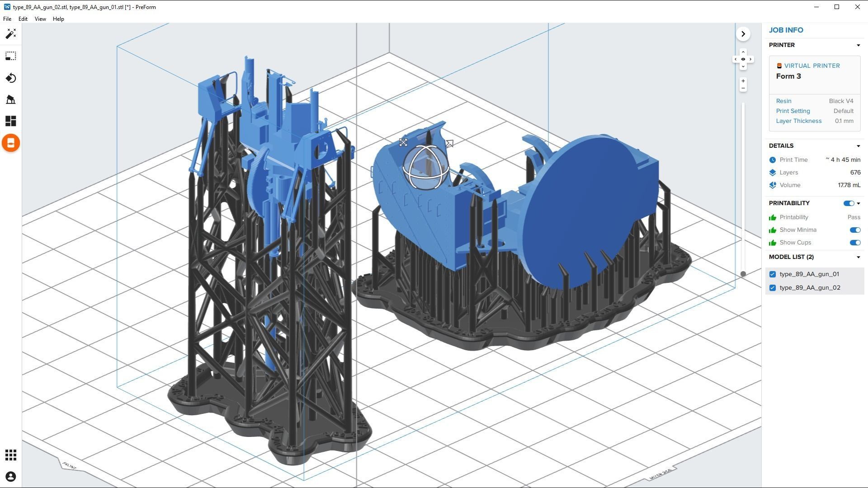The image size is (868, 488).
Task: Open the Orientation tool
Action: point(11,78)
